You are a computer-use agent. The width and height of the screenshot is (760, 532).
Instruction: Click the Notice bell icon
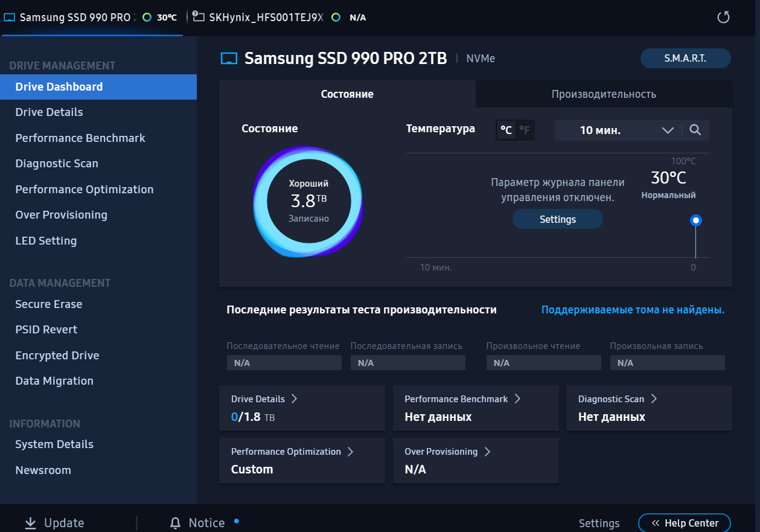pyautogui.click(x=176, y=523)
